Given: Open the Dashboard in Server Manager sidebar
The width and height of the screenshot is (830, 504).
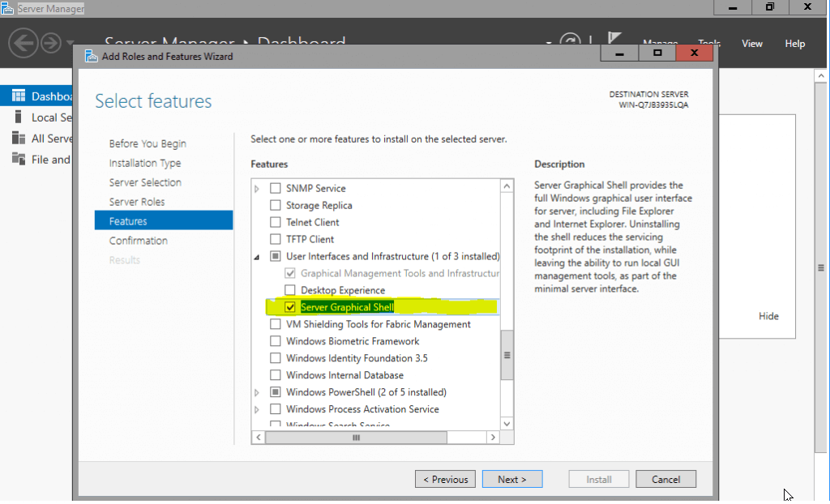Looking at the screenshot, I should (36, 96).
